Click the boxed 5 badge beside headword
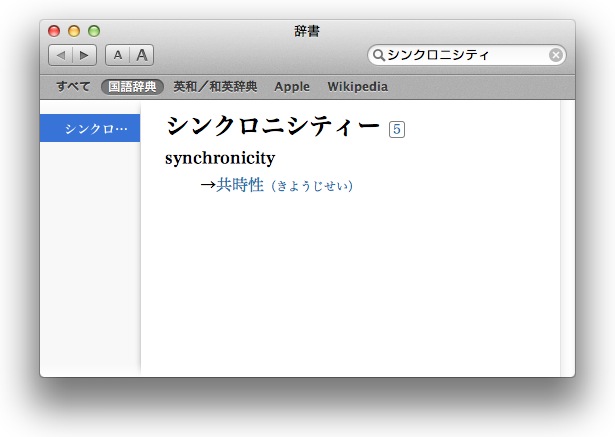Screen dimensions: 615x437 click(x=397, y=129)
